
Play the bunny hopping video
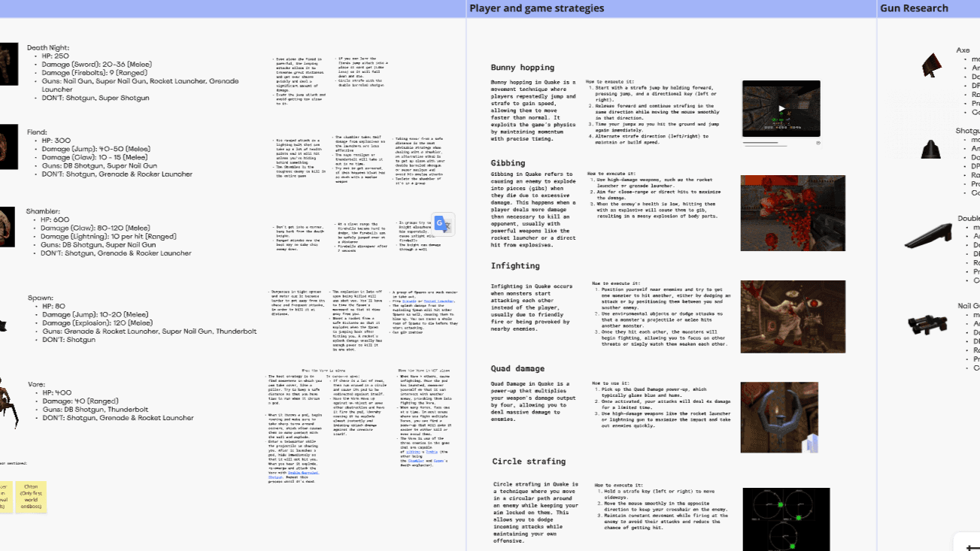pos(781,108)
